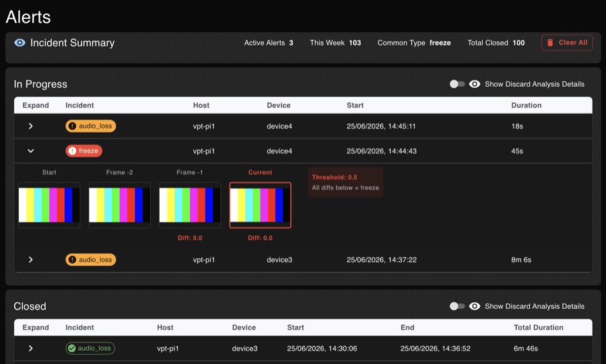Click the 8m 6s duration cell

[x=521, y=260]
